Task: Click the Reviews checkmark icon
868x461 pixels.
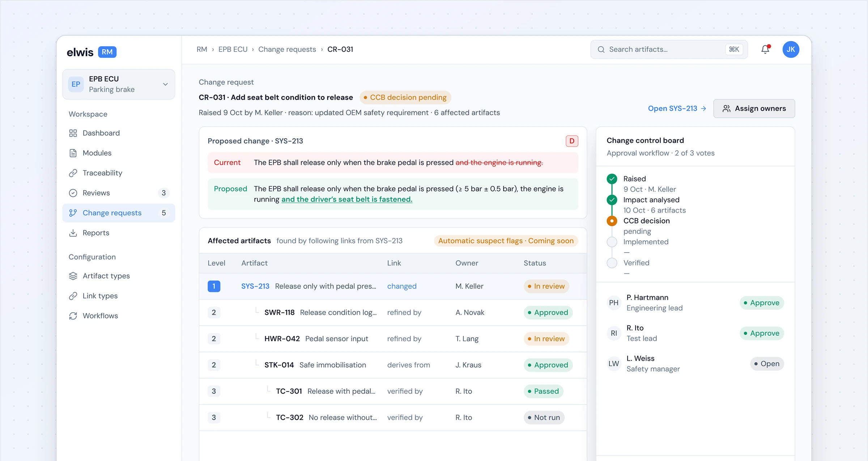Action: pyautogui.click(x=73, y=193)
